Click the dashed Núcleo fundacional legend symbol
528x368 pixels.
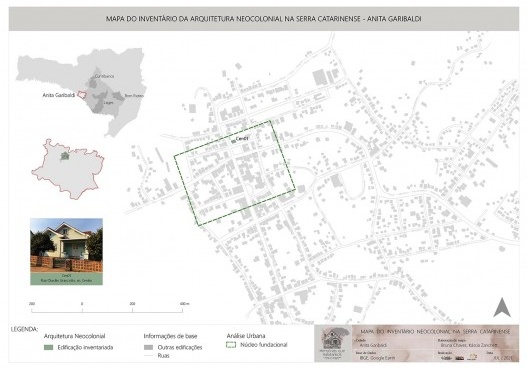click(x=231, y=345)
